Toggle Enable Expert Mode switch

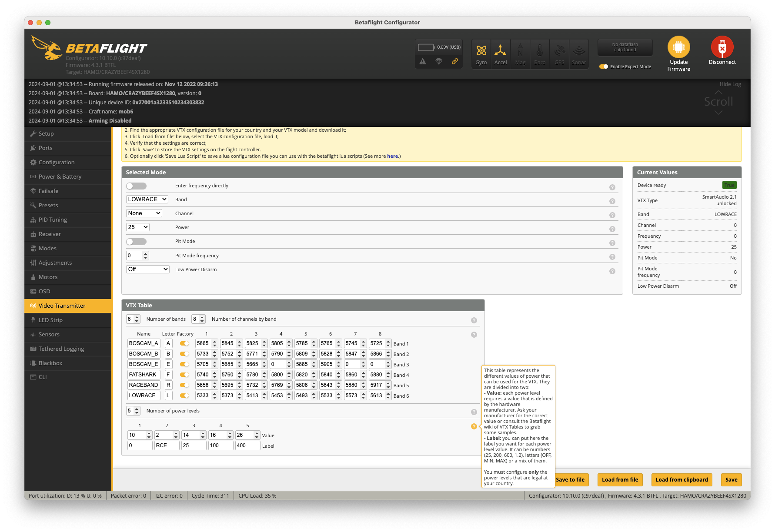[x=604, y=66]
